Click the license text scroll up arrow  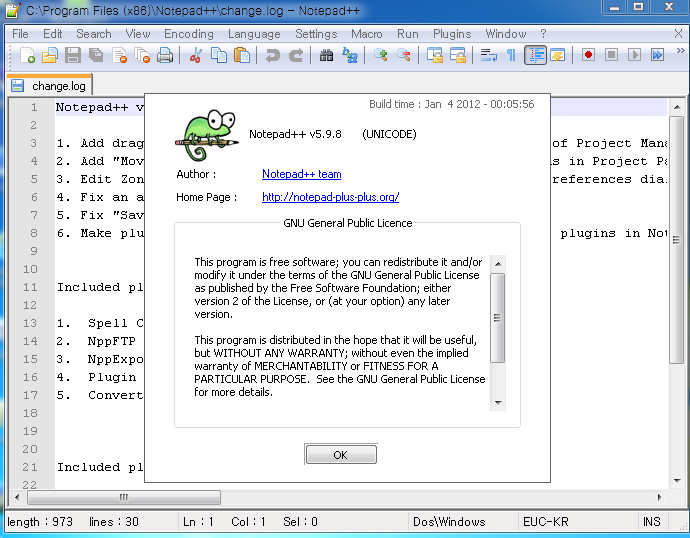(x=498, y=264)
